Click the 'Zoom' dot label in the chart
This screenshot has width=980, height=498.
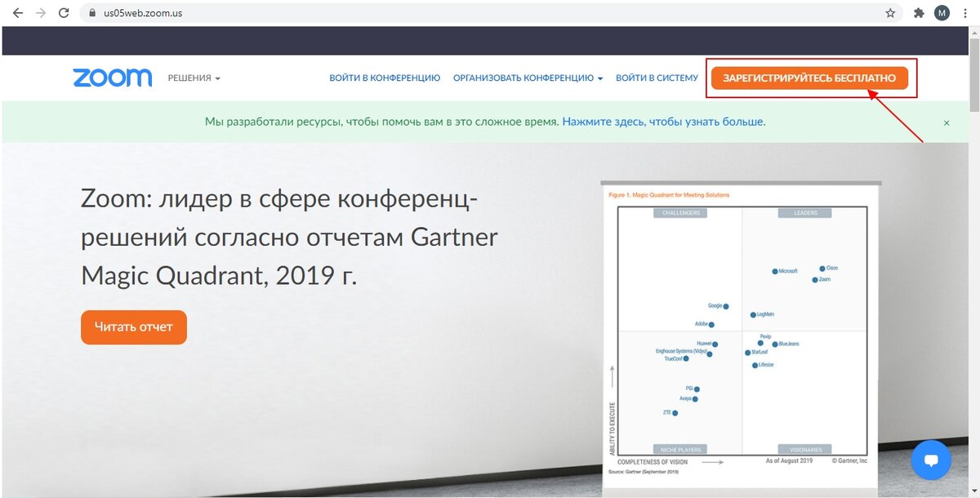824,280
